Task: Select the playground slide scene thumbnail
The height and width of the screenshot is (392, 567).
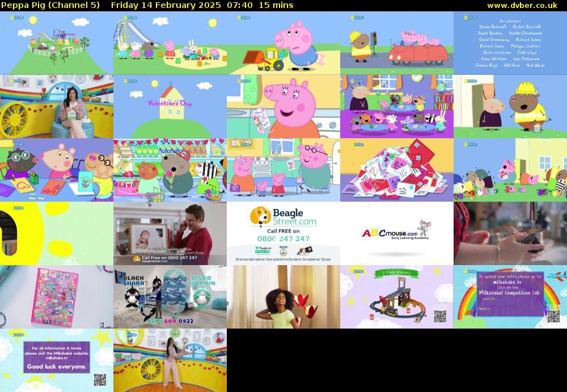Action: [170, 43]
